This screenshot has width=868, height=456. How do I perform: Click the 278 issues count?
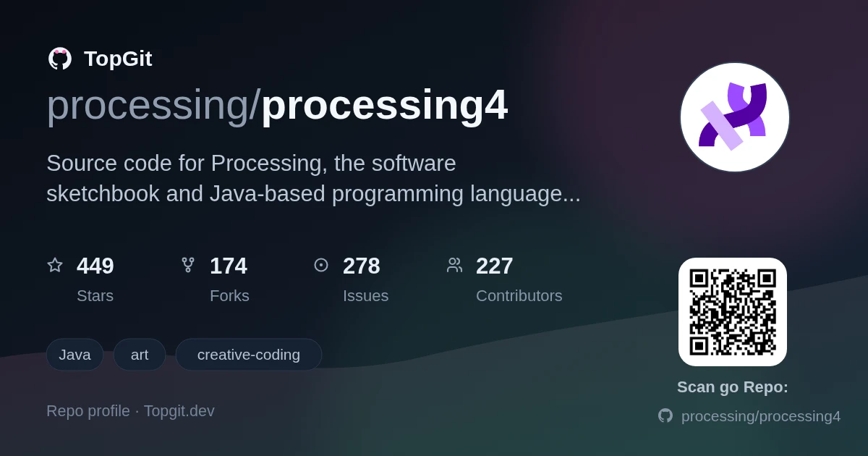click(362, 266)
